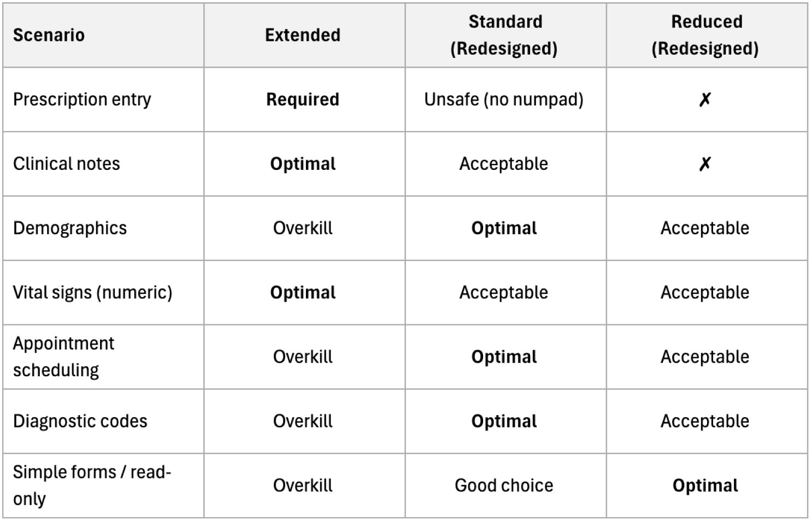Screen dimensions: 812x521
Task: Click the Standard (Redesigned) header cell
Action: pos(504,35)
